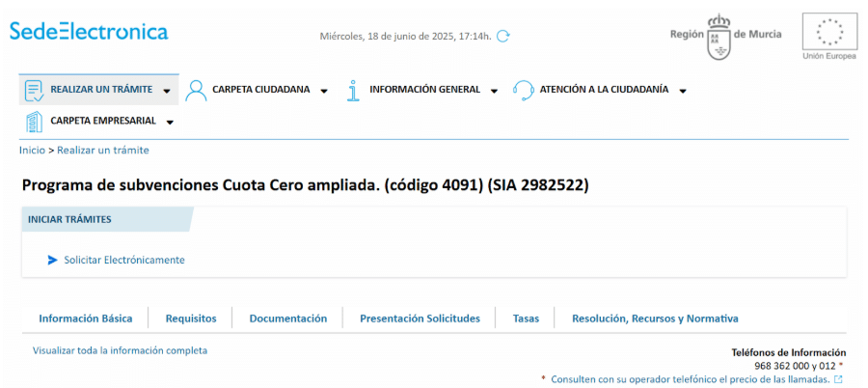Click the document checkmark icon for Realizar un trámite

[35, 91]
